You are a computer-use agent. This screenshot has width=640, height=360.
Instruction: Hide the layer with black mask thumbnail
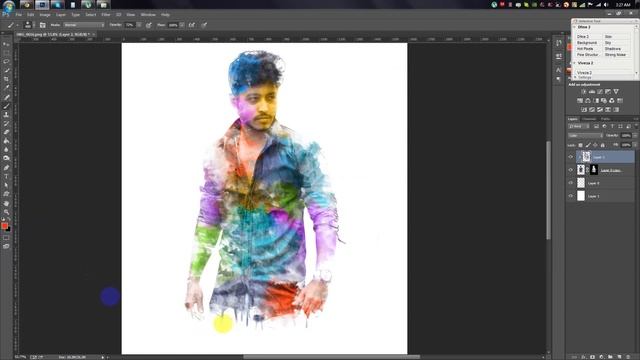(571, 170)
